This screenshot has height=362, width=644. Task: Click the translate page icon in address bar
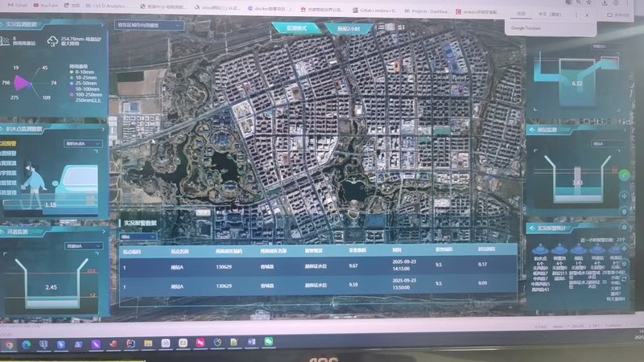(x=568, y=2)
